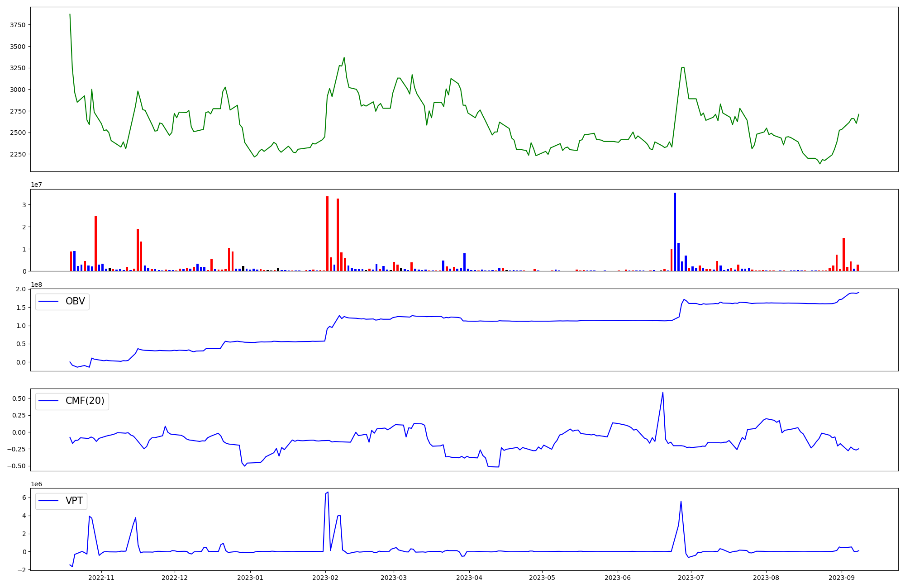The image size is (905, 588).
Task: Click the 2023-01 x-axis date label
Action: (x=250, y=578)
